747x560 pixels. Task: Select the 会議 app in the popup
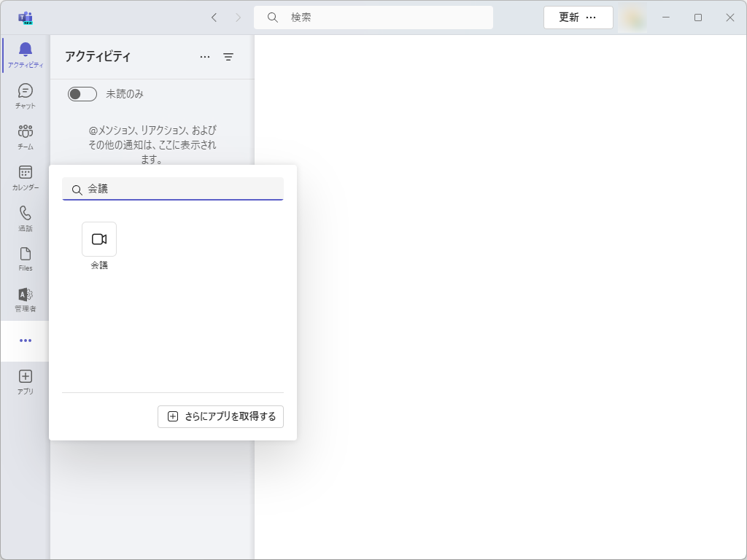(x=98, y=238)
